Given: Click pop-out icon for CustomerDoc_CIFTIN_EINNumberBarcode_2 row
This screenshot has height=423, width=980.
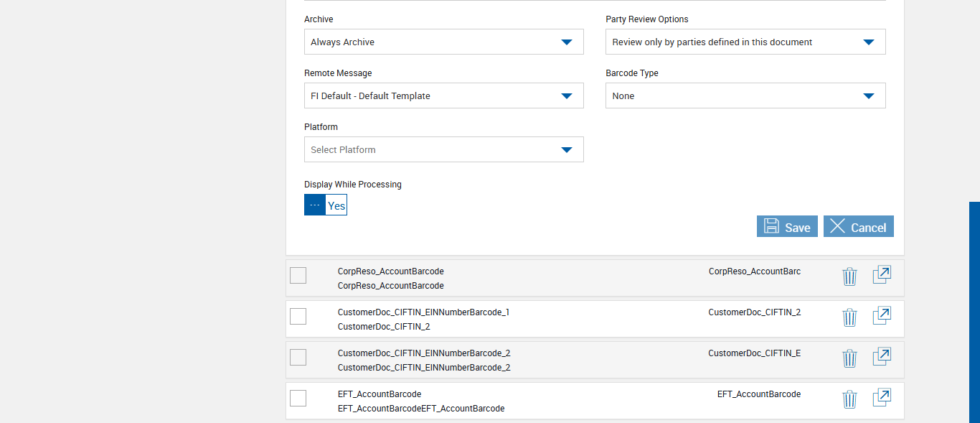Looking at the screenshot, I should coord(882,358).
